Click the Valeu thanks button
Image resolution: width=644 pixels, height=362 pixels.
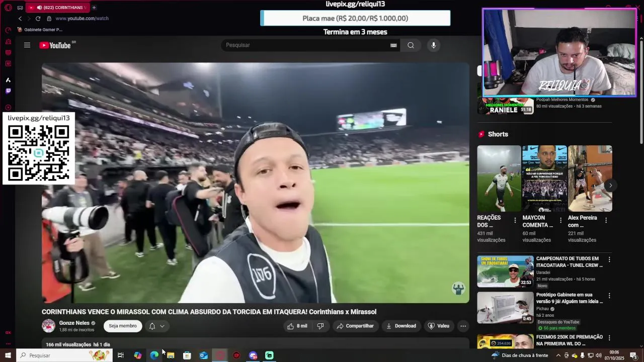click(x=438, y=326)
